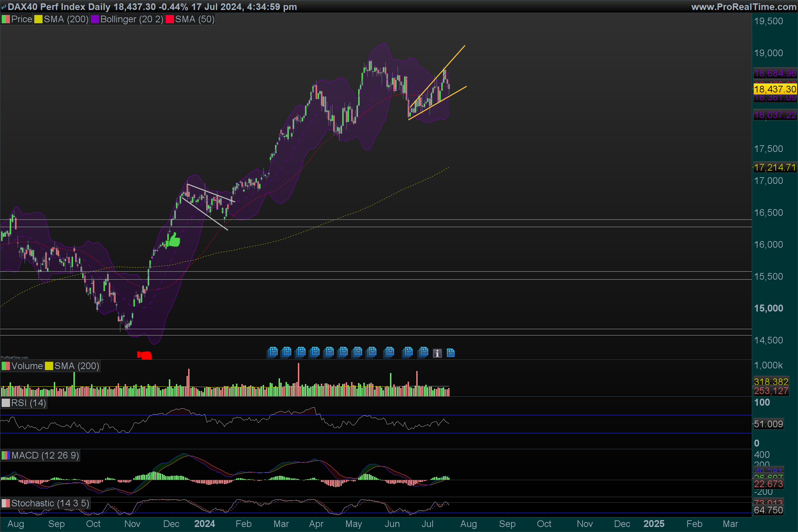The width and height of the screenshot is (798, 532).
Task: Select the SMA (200) label in Volume panel
Action: click(x=76, y=366)
